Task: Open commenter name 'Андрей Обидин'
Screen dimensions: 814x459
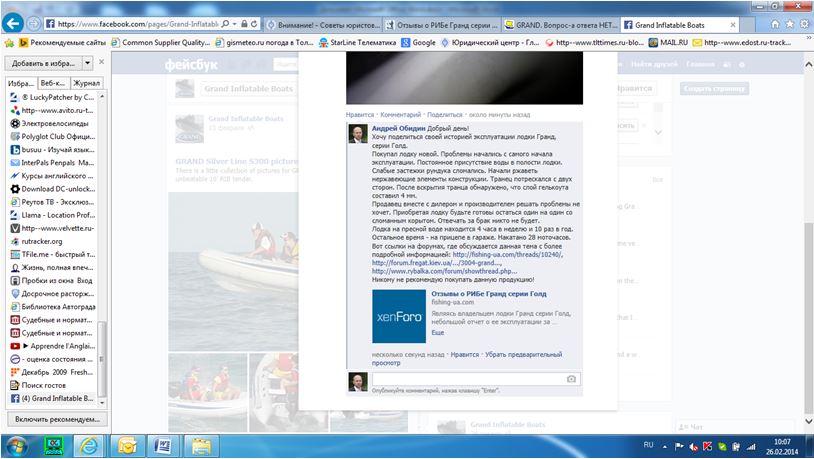Action: [x=398, y=128]
